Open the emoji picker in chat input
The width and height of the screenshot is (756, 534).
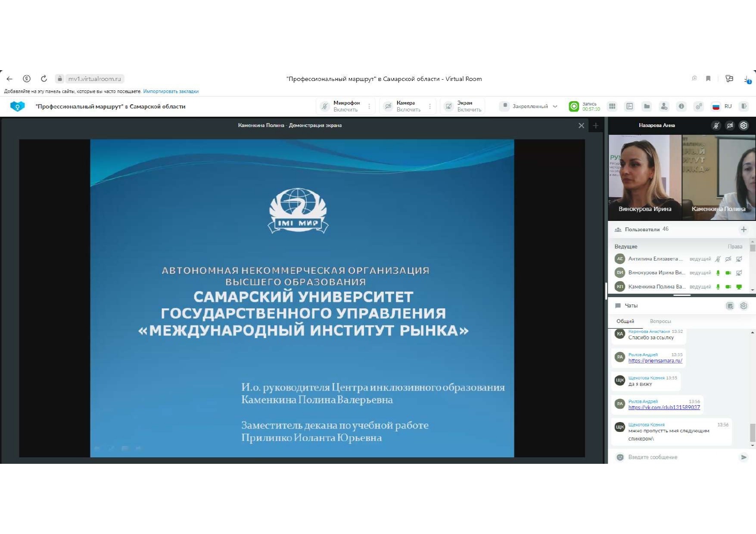pos(620,457)
